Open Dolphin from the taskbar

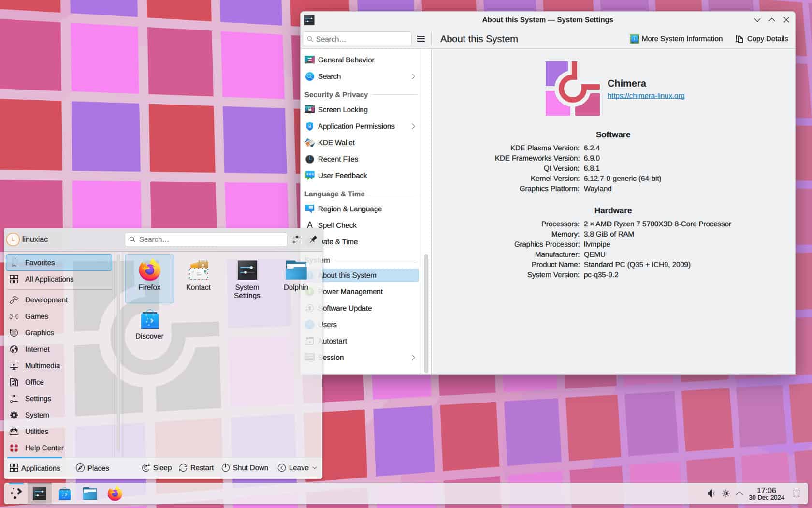pyautogui.click(x=89, y=494)
